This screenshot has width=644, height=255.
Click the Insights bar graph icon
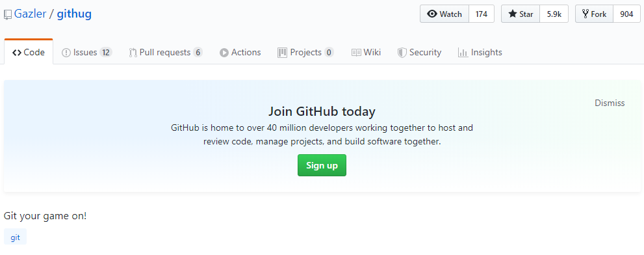463,53
